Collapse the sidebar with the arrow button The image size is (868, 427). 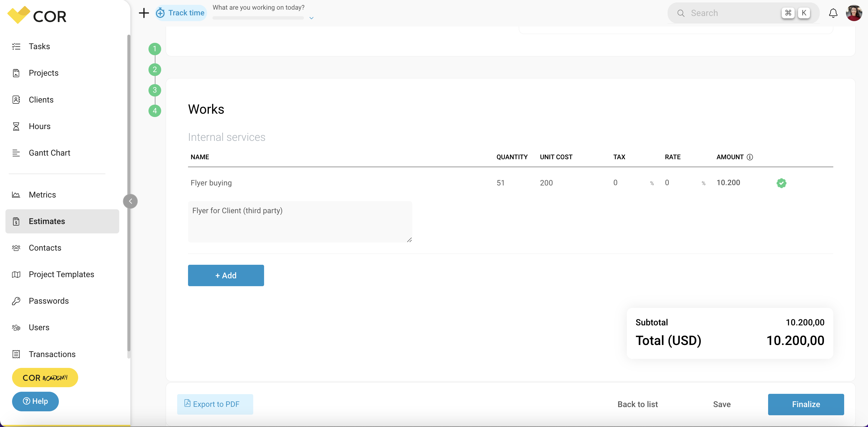click(x=130, y=201)
